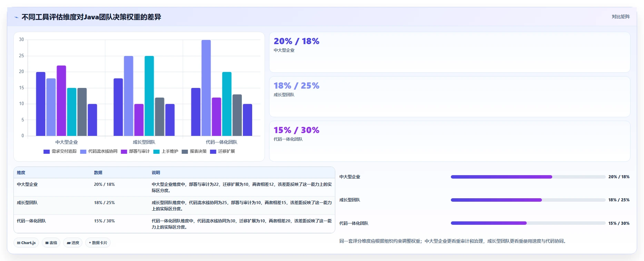The height and width of the screenshot is (261, 644).
Task: Click the 成长型团队 x-axis label in the chart
Action: pos(144,142)
